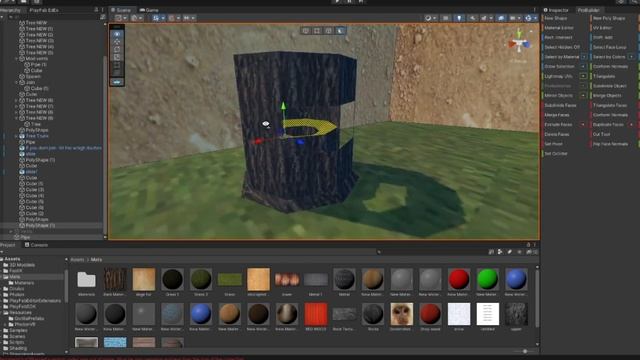The image size is (640, 360).
Task: Click the New Poly Shape button
Action: click(x=609, y=18)
